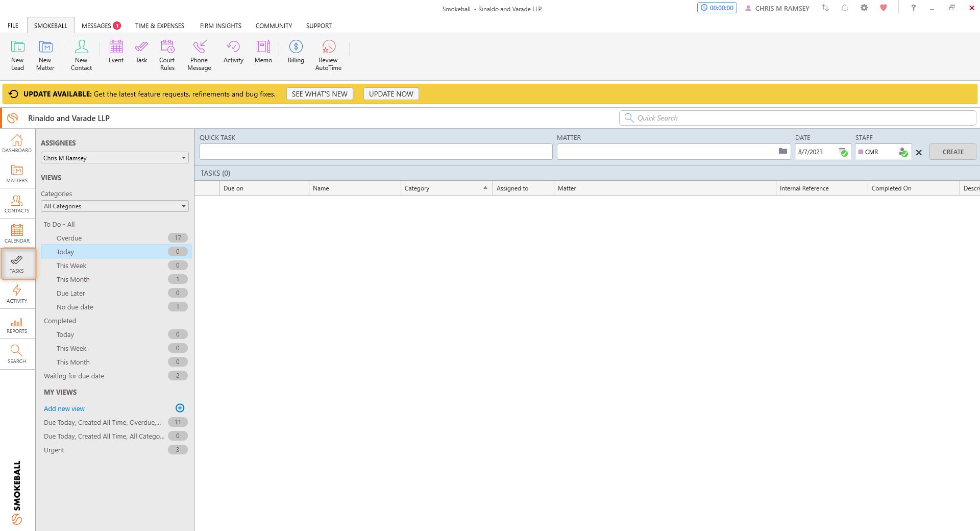Image resolution: width=980 pixels, height=531 pixels.
Task: Focus the Quick Task input field
Action: click(376, 152)
